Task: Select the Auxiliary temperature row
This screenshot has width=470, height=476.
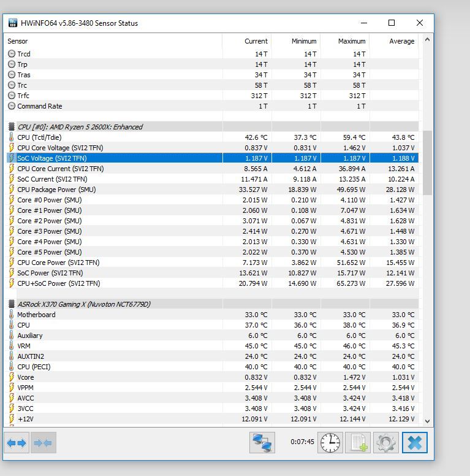Action: point(213,336)
